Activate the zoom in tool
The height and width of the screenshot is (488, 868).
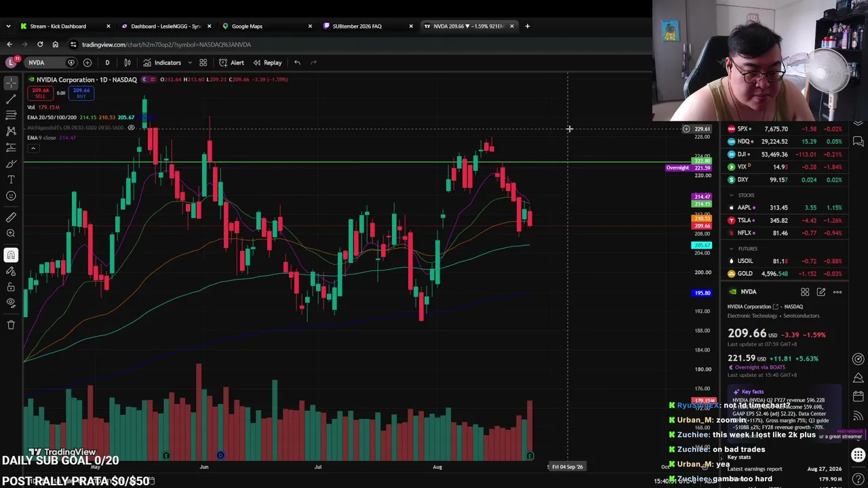(11, 234)
